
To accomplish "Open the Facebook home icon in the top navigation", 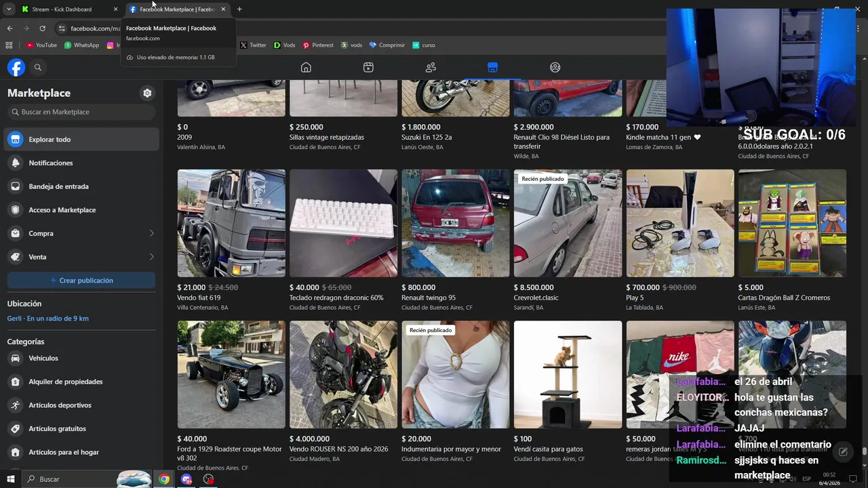I will (x=306, y=67).
